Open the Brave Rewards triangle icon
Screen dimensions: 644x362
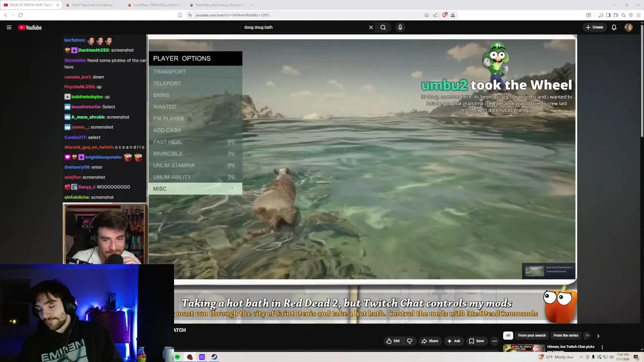coord(453,15)
